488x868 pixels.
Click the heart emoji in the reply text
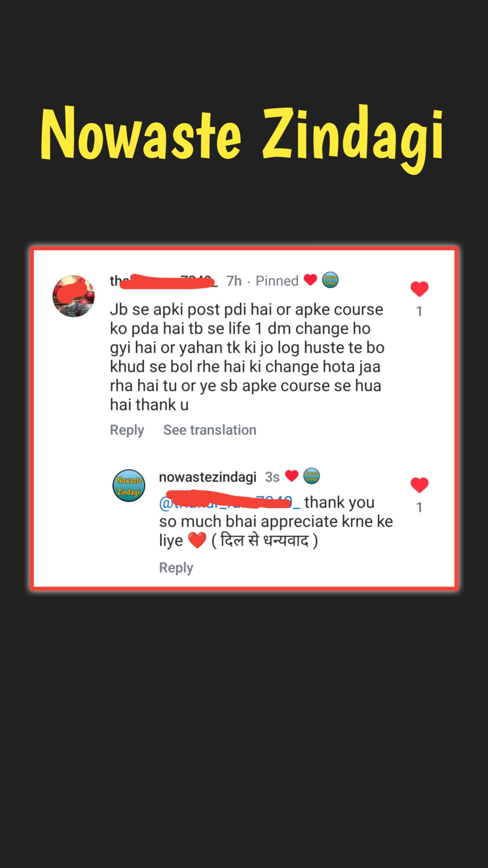click(x=197, y=540)
